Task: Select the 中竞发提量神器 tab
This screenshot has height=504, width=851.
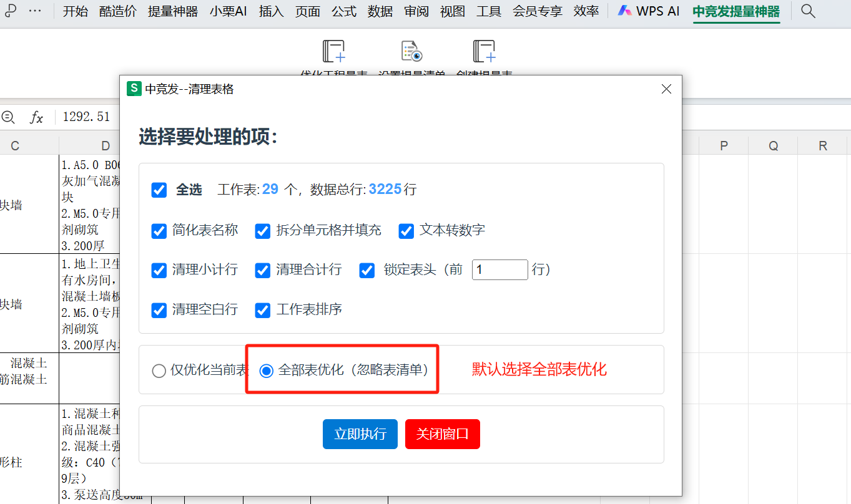Action: coord(737,11)
